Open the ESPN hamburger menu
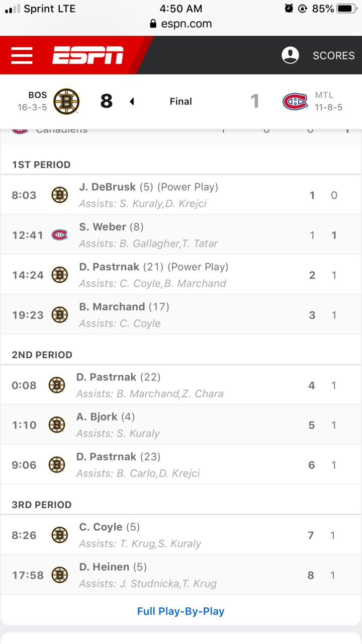 [x=22, y=55]
